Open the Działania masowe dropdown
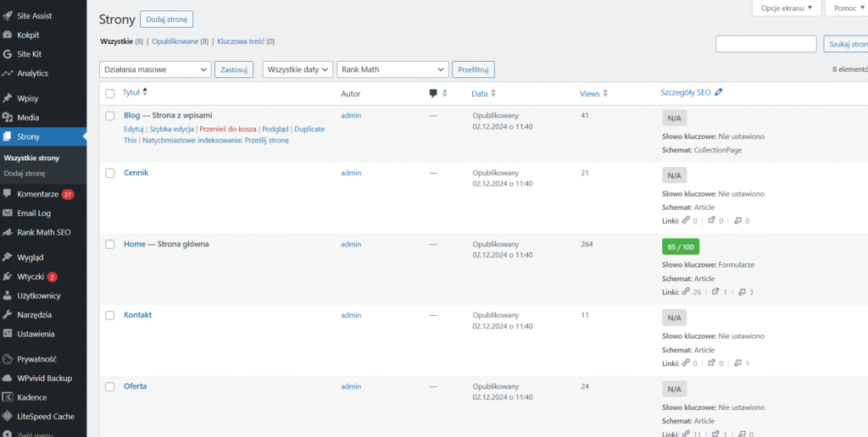Viewport: 868px width, 437px height. click(155, 69)
